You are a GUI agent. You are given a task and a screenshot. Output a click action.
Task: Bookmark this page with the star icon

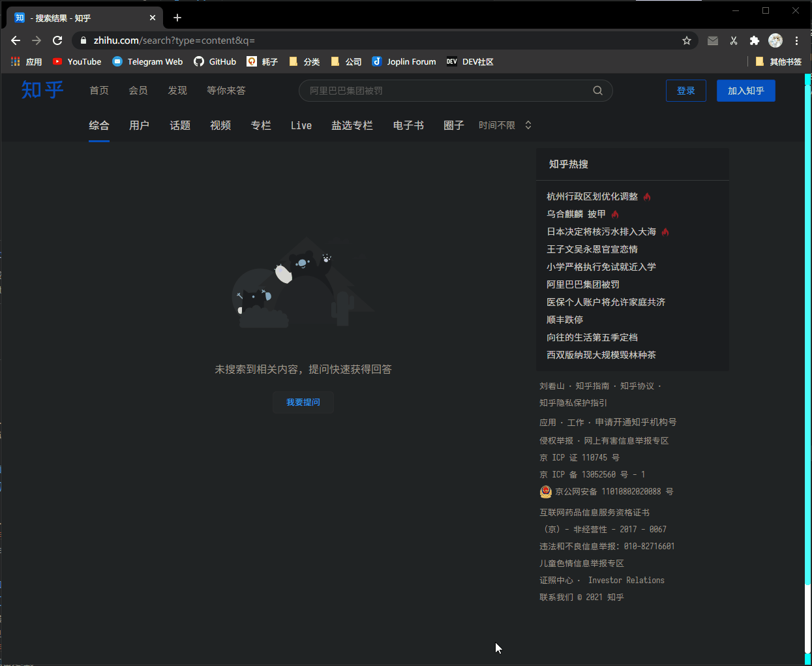[x=686, y=40]
